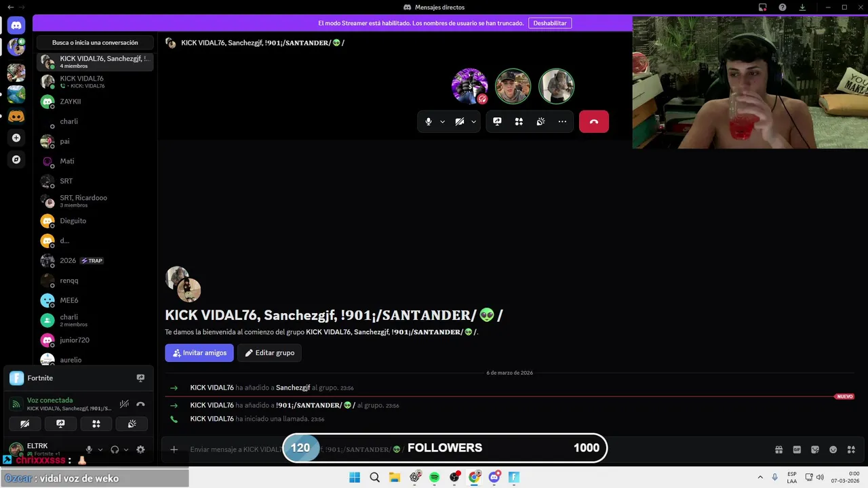Open more options ellipsis in call
Screen dimensions: 868x488
pyautogui.click(x=562, y=121)
